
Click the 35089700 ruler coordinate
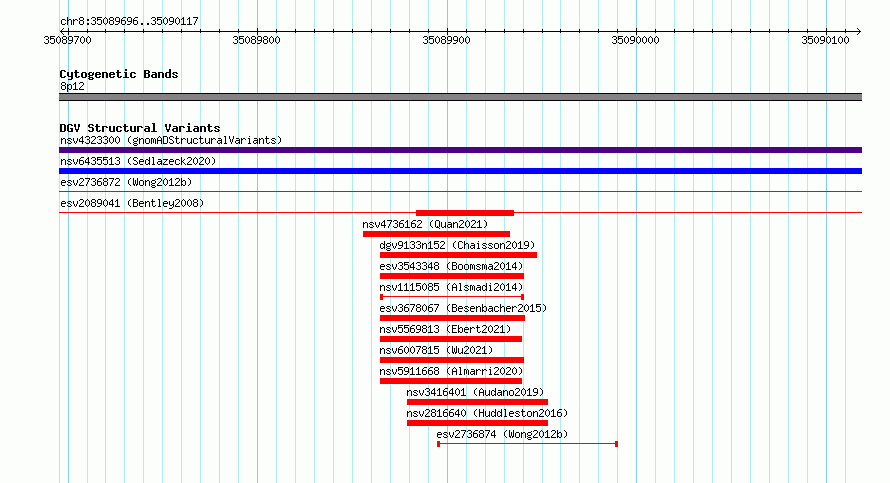coord(67,40)
